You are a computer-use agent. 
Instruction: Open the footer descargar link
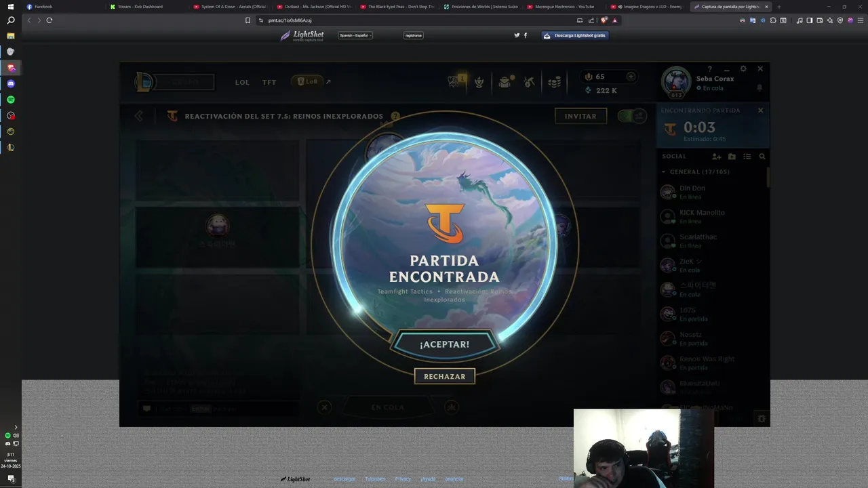tap(344, 479)
